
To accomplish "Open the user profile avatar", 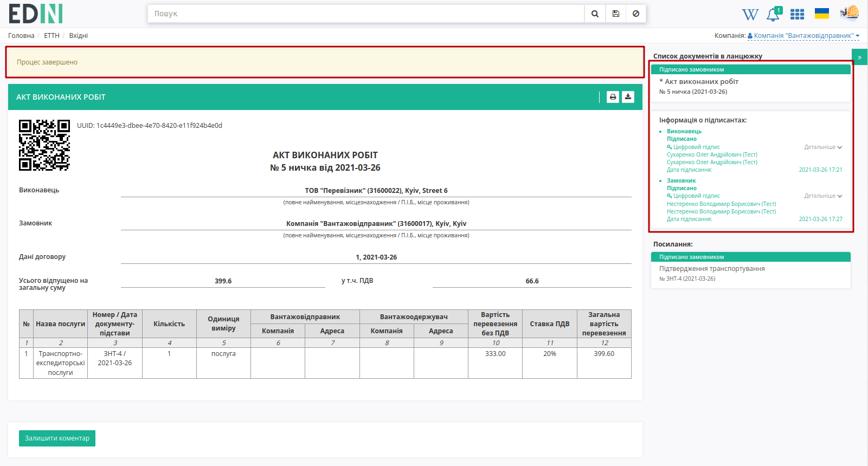I will coord(850,13).
